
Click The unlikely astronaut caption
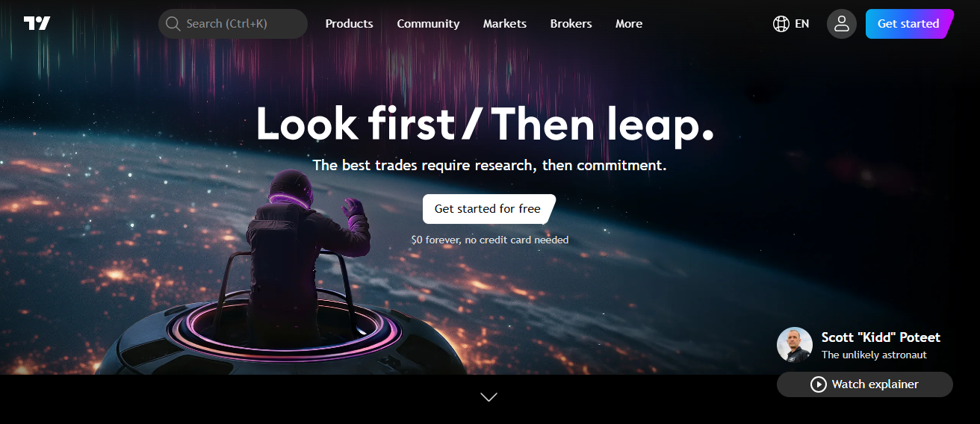(874, 355)
